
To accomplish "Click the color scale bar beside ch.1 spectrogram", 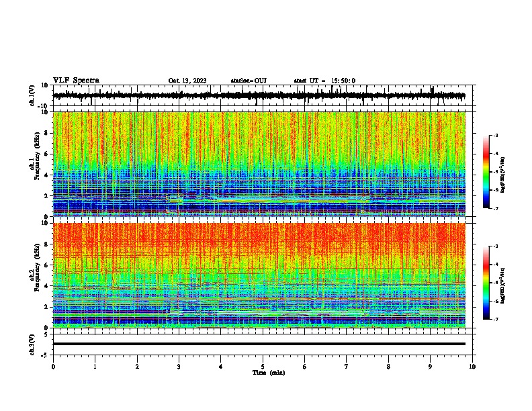I will pos(486,172).
